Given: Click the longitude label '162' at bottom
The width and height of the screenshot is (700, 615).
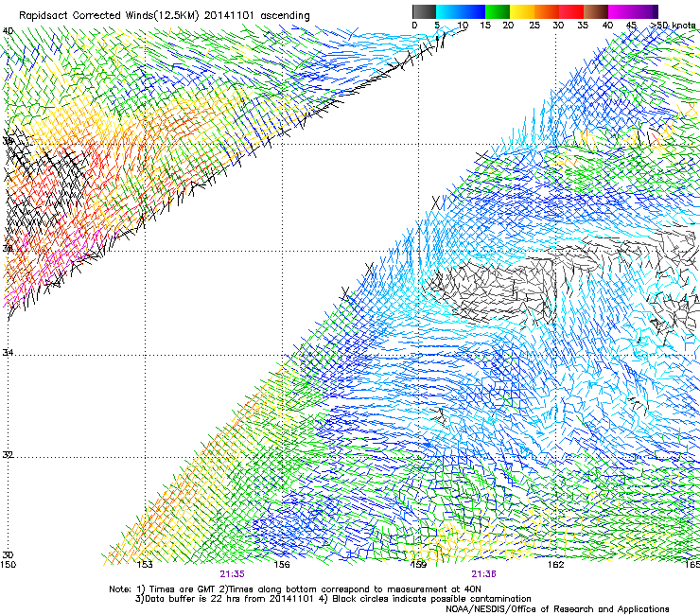Looking at the screenshot, I should pos(555,565).
